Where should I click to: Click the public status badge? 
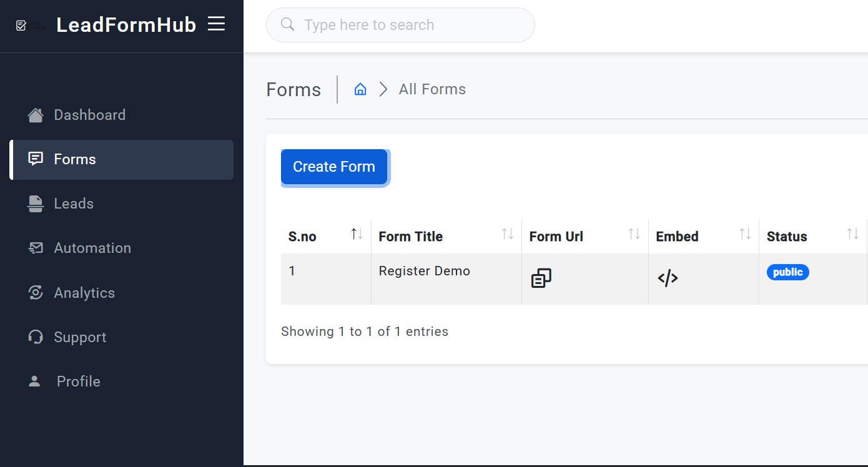click(788, 272)
